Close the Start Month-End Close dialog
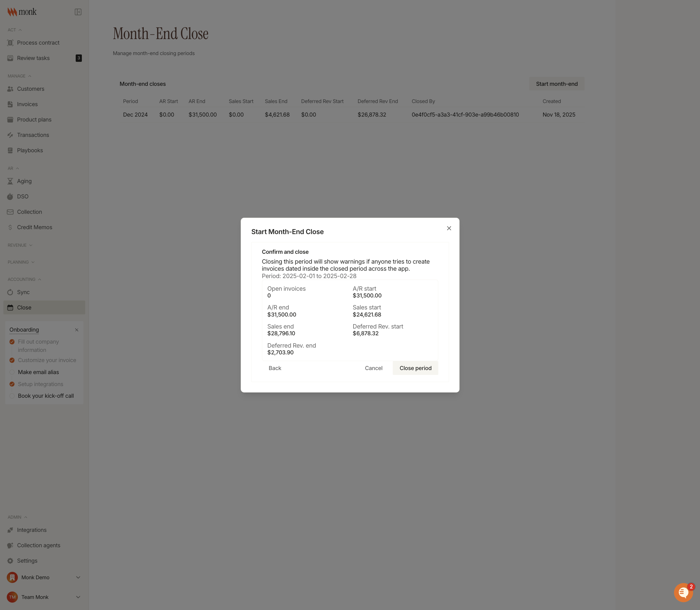 point(449,229)
